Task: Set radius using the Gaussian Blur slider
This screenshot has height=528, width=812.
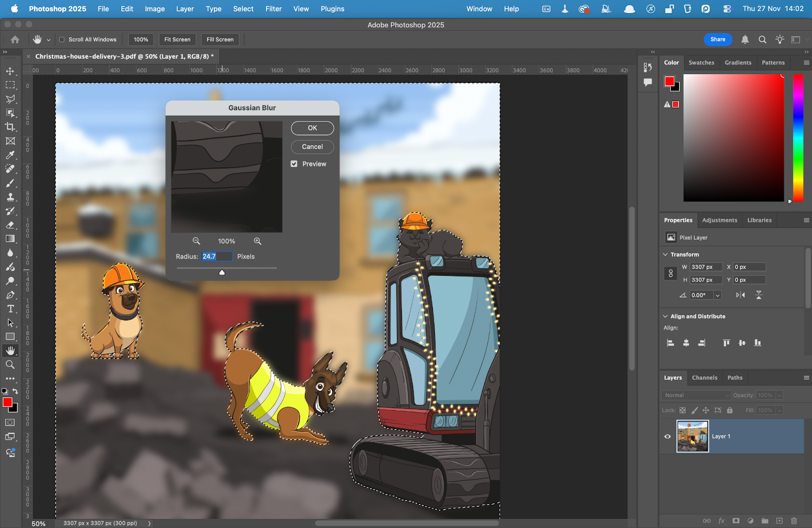Action: tap(222, 272)
